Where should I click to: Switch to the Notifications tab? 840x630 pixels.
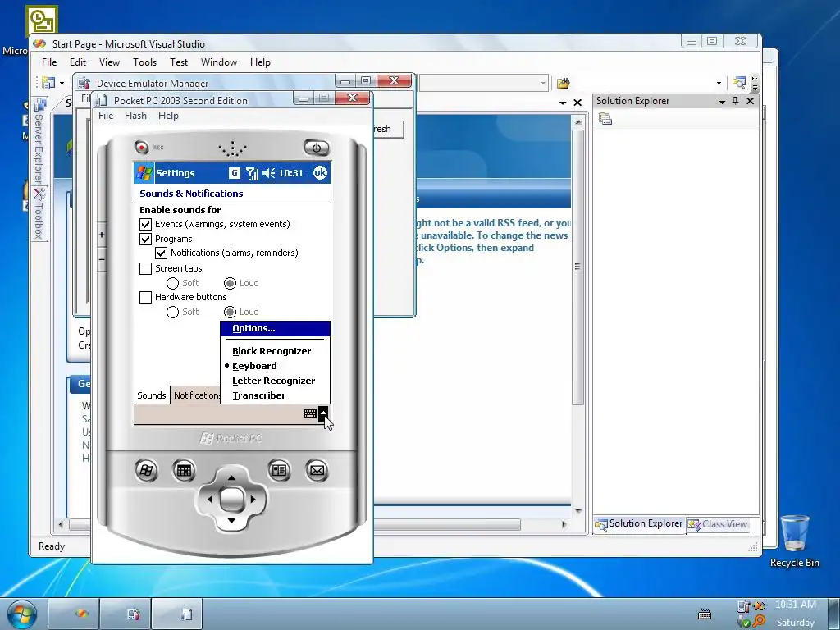click(195, 395)
